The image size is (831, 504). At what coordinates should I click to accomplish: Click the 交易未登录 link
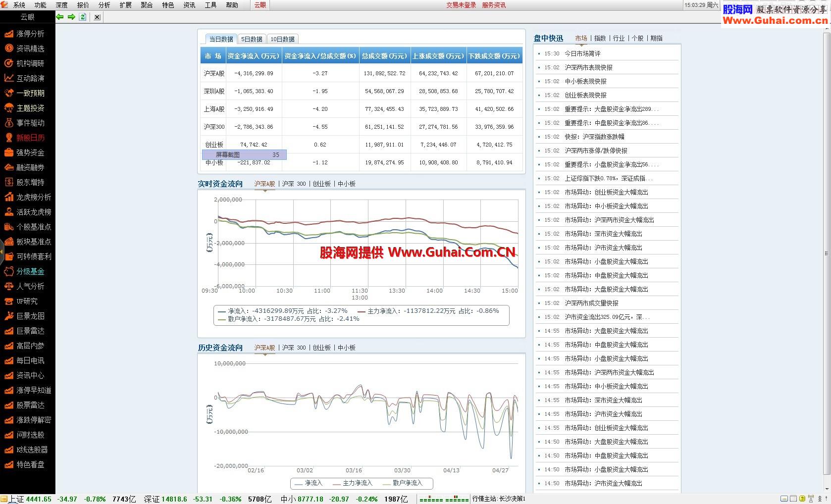(461, 5)
